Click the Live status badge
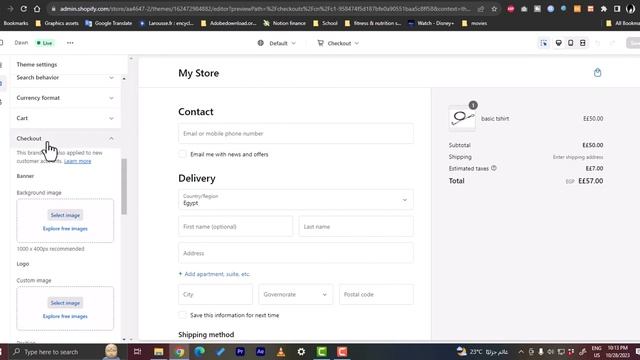The height and width of the screenshot is (360, 640). [x=45, y=43]
